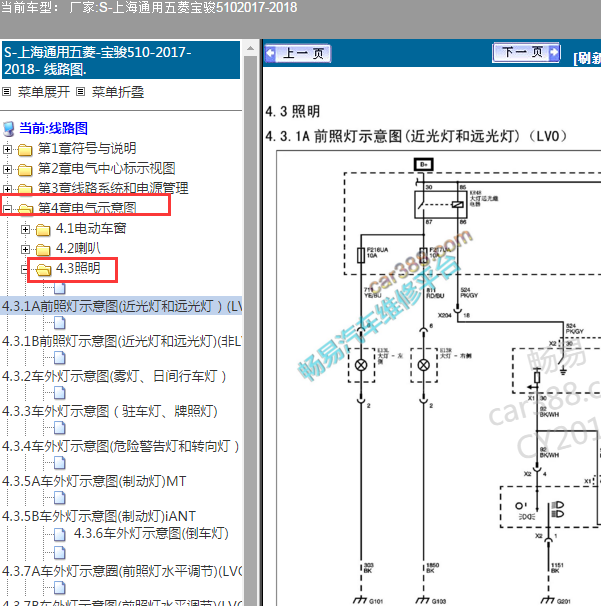Click the computer icon beside 当前:线路图
This screenshot has width=601, height=606.
point(9,129)
